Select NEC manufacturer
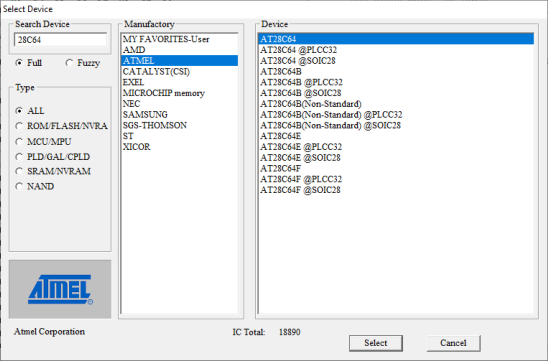 (x=179, y=104)
